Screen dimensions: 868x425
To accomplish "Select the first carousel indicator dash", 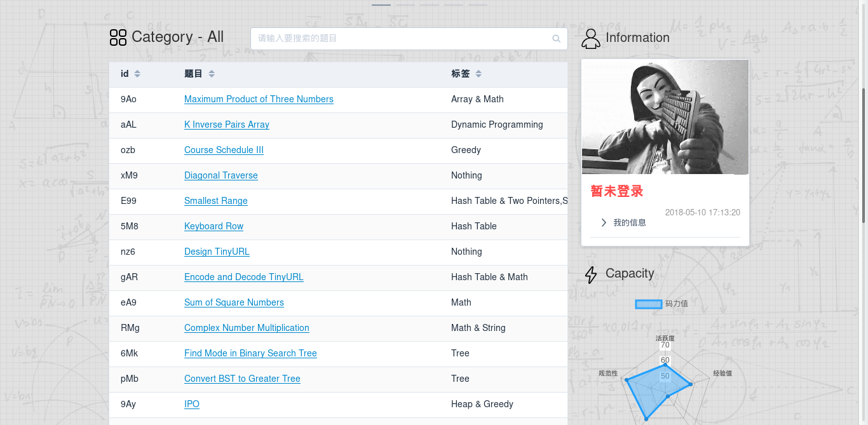I will (x=381, y=5).
